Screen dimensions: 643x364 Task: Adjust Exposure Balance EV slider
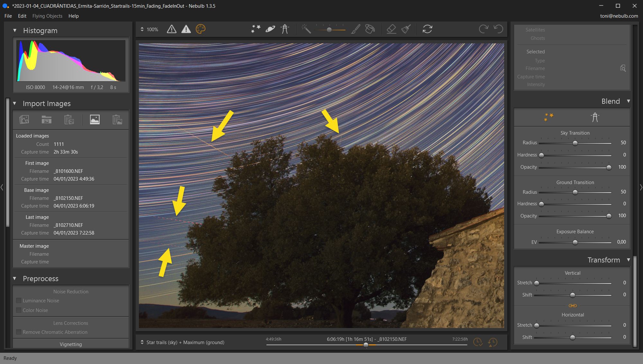(575, 243)
